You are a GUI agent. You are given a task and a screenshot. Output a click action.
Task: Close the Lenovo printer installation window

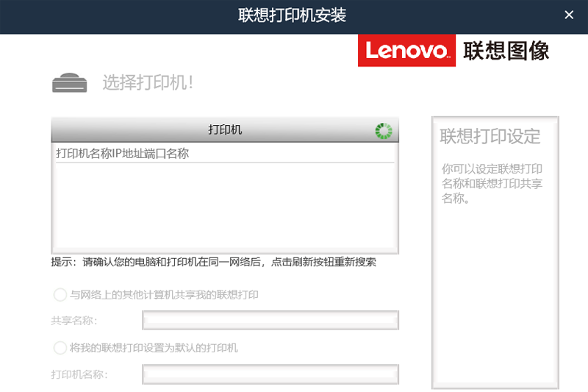(x=569, y=15)
